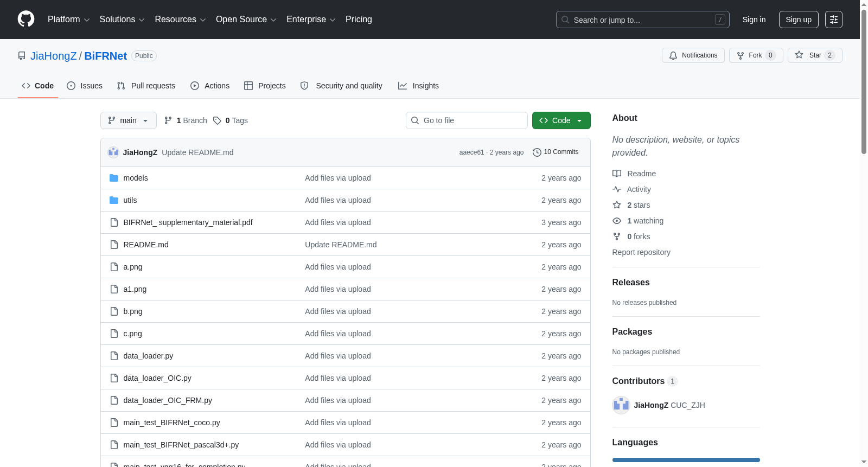Switch to the Projects tab
868x467 pixels.
tap(265, 86)
